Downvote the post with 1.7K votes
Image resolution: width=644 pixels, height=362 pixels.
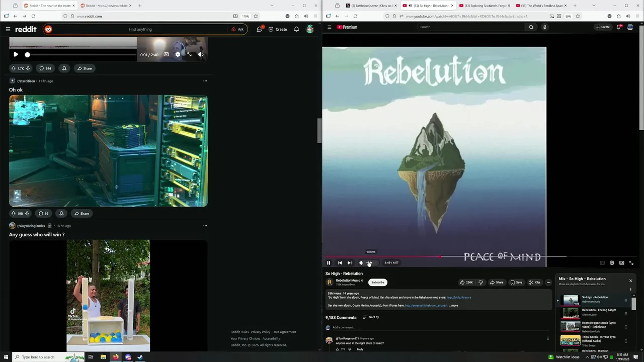28,68
